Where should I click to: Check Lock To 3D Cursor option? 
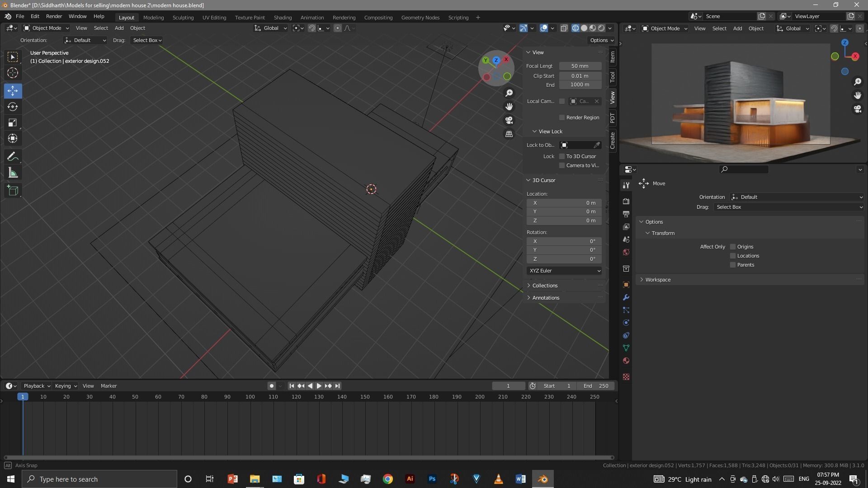[x=562, y=156]
